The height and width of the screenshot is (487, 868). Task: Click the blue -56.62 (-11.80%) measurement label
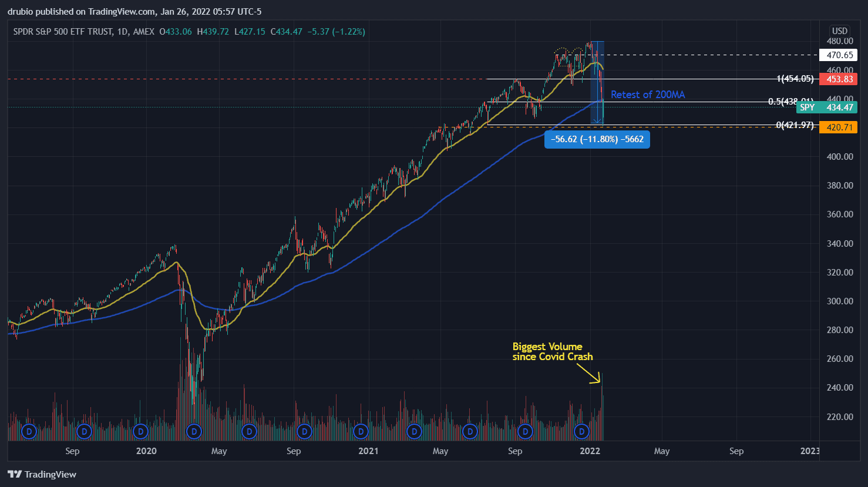[x=597, y=139]
